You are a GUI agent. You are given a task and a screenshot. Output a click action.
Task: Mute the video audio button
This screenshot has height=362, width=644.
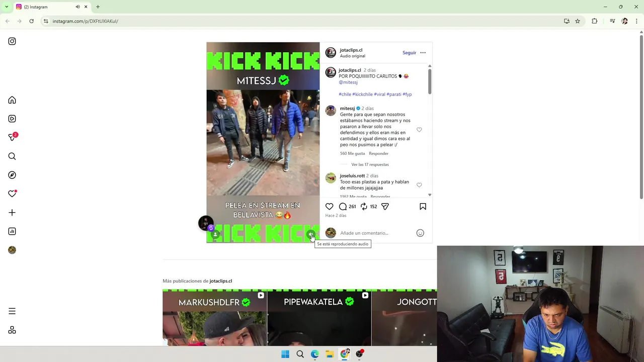pyautogui.click(x=311, y=234)
